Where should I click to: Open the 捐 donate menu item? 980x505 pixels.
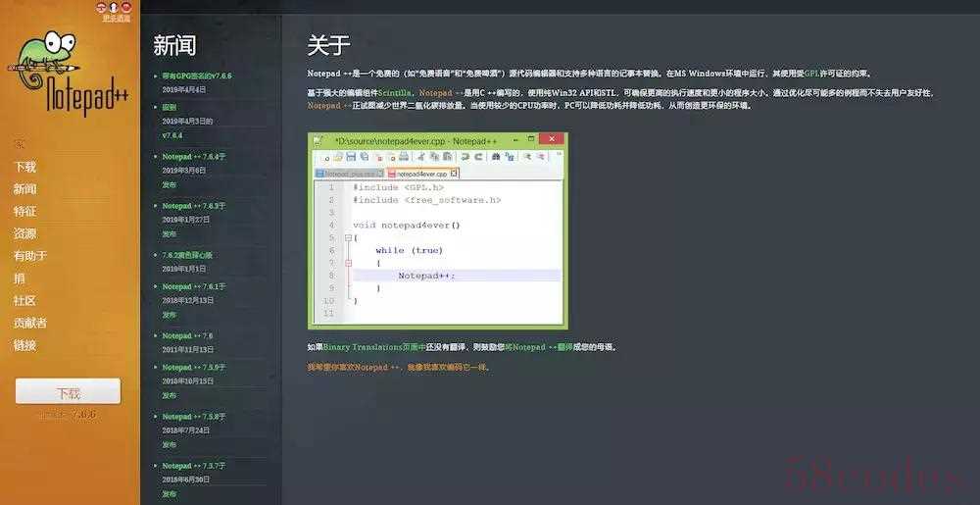20,278
